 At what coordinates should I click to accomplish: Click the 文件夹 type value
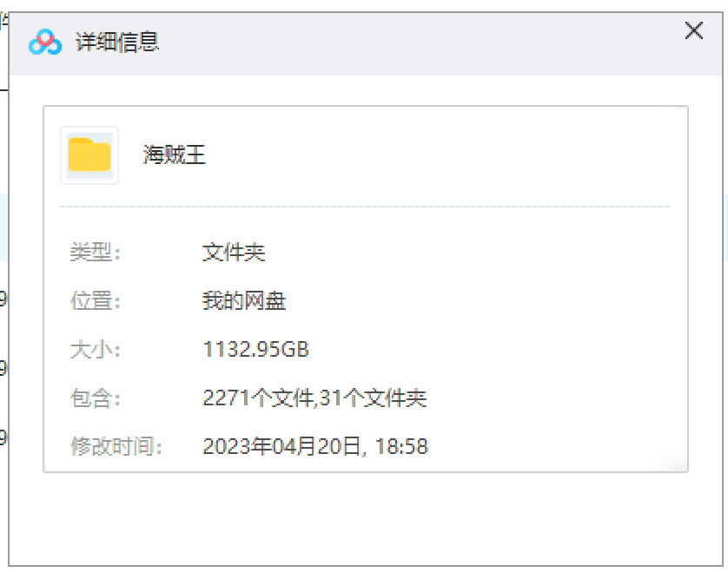point(234,253)
